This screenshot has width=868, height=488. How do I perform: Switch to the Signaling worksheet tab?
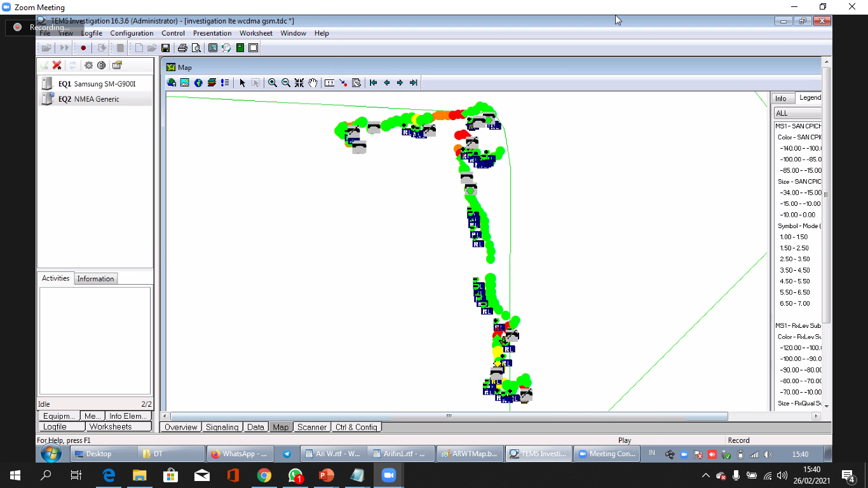pos(222,427)
